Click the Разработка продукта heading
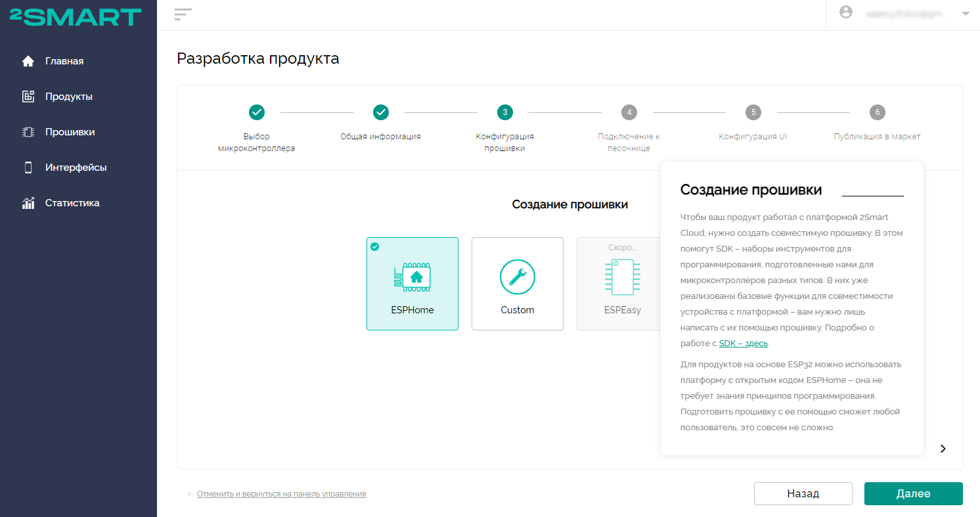Image resolution: width=980 pixels, height=517 pixels. (258, 58)
